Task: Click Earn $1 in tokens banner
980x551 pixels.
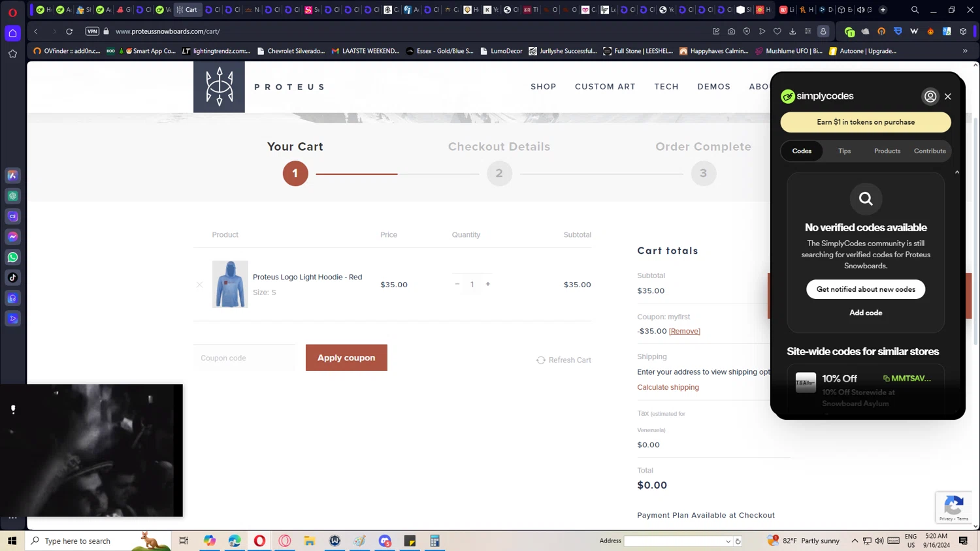Action: 866,122
